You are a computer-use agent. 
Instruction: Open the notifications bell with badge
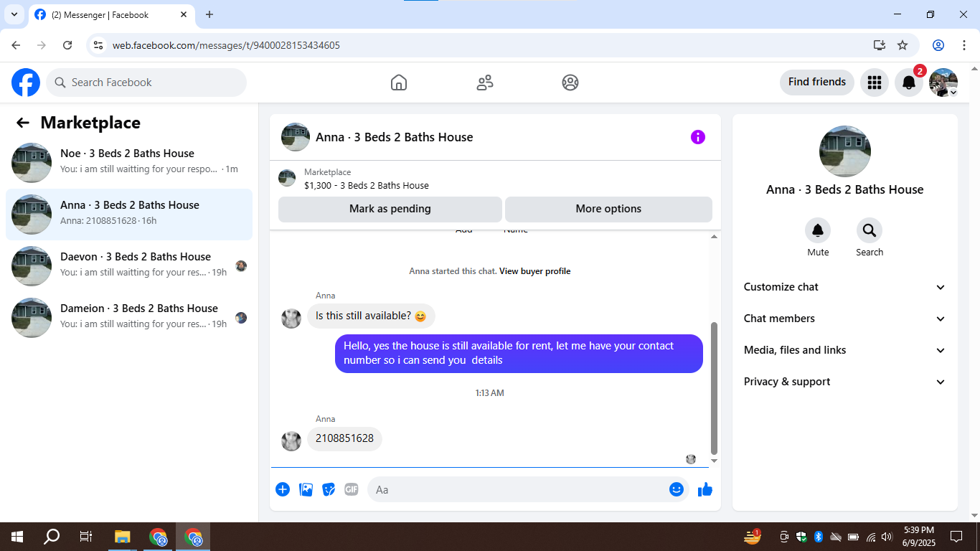tap(909, 83)
